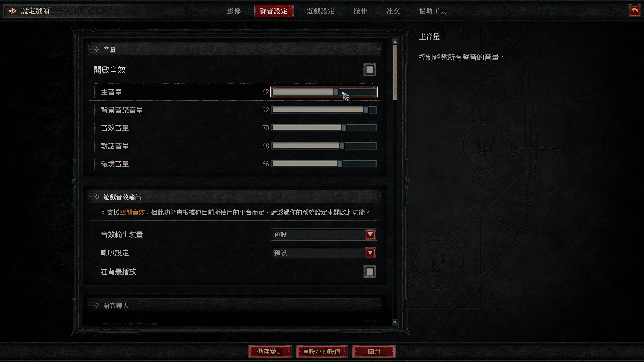Open the 音效輸出裝置 預設 combo box
The height and width of the screenshot is (362, 644).
click(x=324, y=235)
